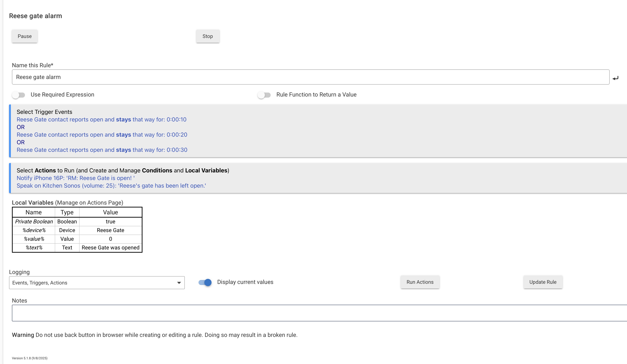The height and width of the screenshot is (364, 627).
Task: Open the Notify iPhone 16P action
Action: point(75,178)
